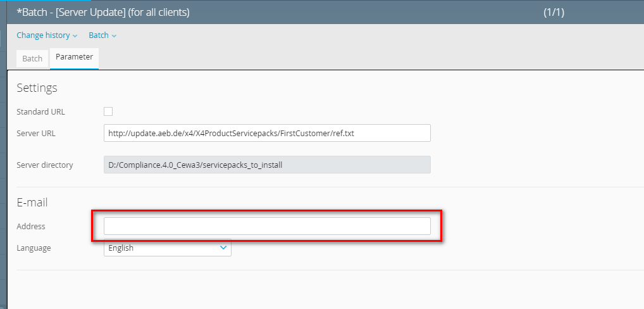
Task: Switch to the Batch tab
Action: tap(32, 59)
